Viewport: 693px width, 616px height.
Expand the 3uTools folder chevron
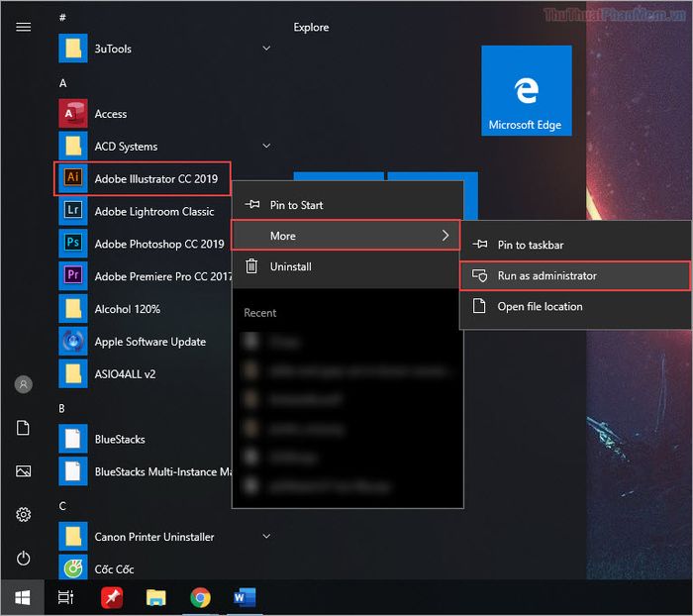[x=266, y=48]
